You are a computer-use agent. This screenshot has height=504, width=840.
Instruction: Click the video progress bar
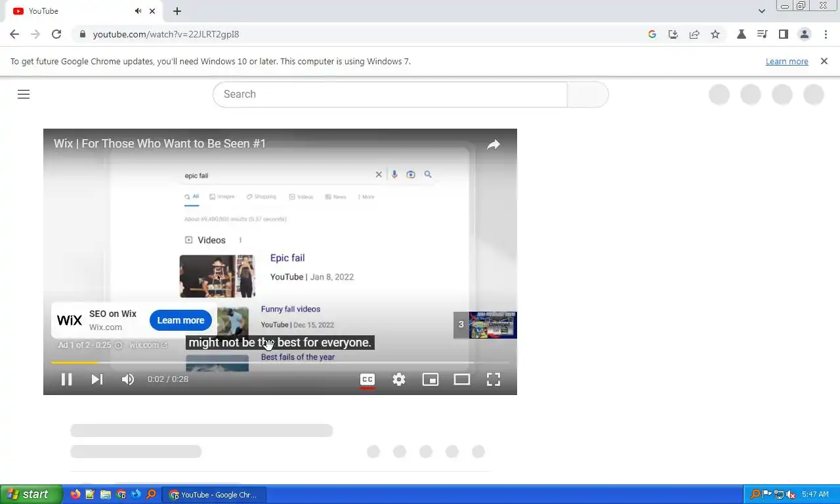[x=280, y=362]
